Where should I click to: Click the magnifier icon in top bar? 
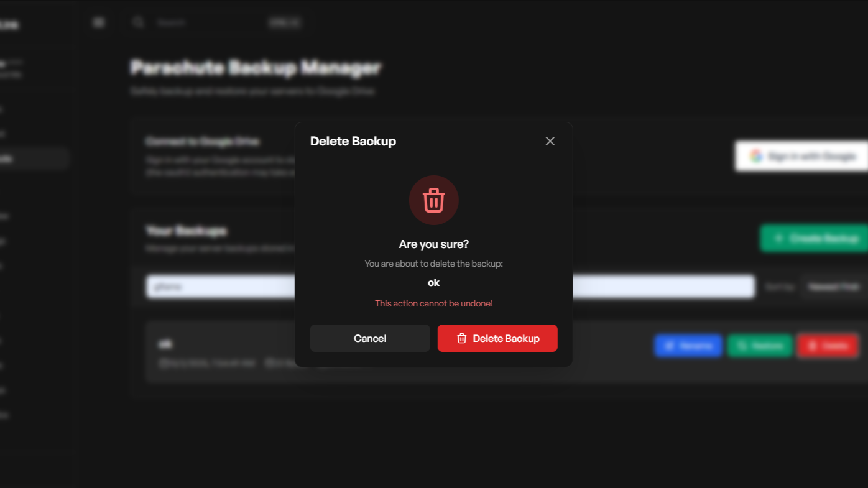click(138, 22)
